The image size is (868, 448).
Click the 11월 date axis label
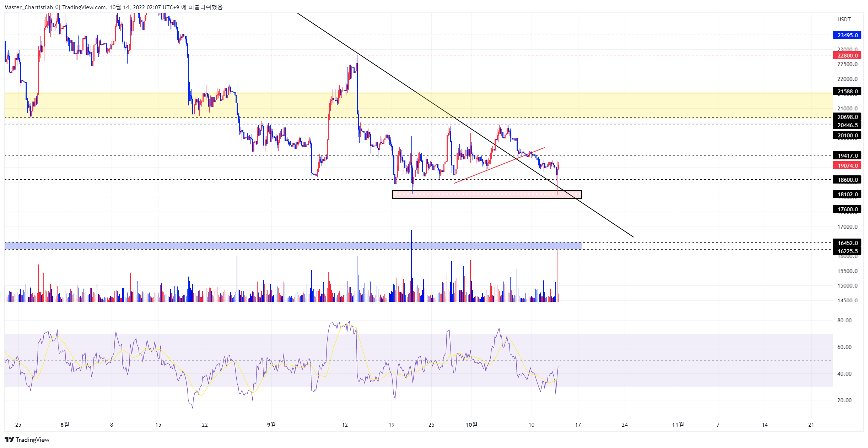click(678, 425)
